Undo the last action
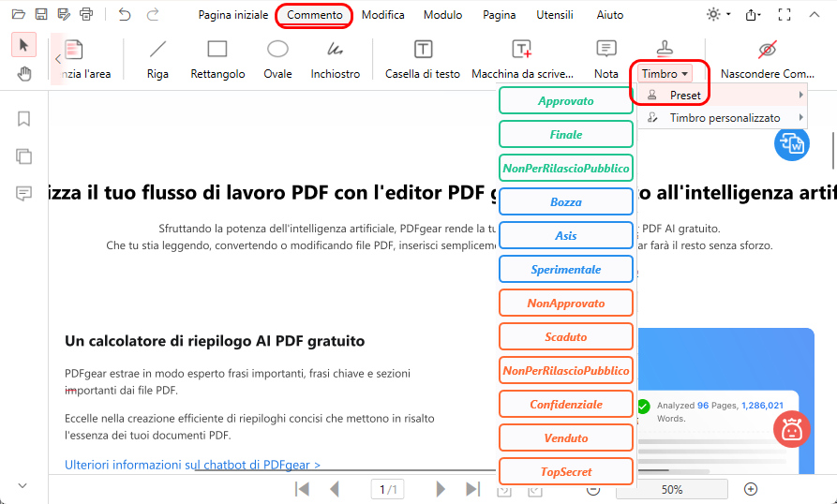 tap(125, 14)
